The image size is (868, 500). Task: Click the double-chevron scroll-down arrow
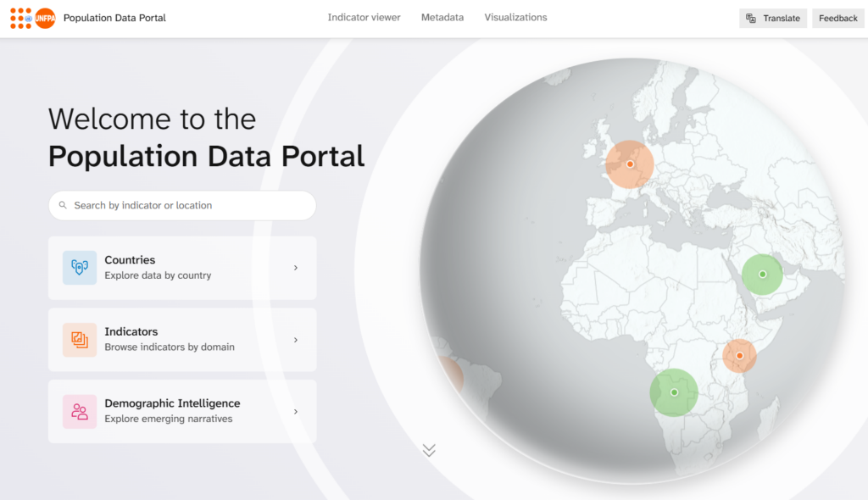[x=429, y=450]
